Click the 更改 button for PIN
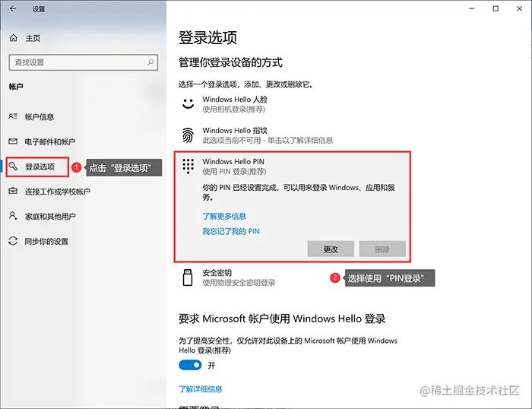Screen dimensions: 532x409 (331, 249)
